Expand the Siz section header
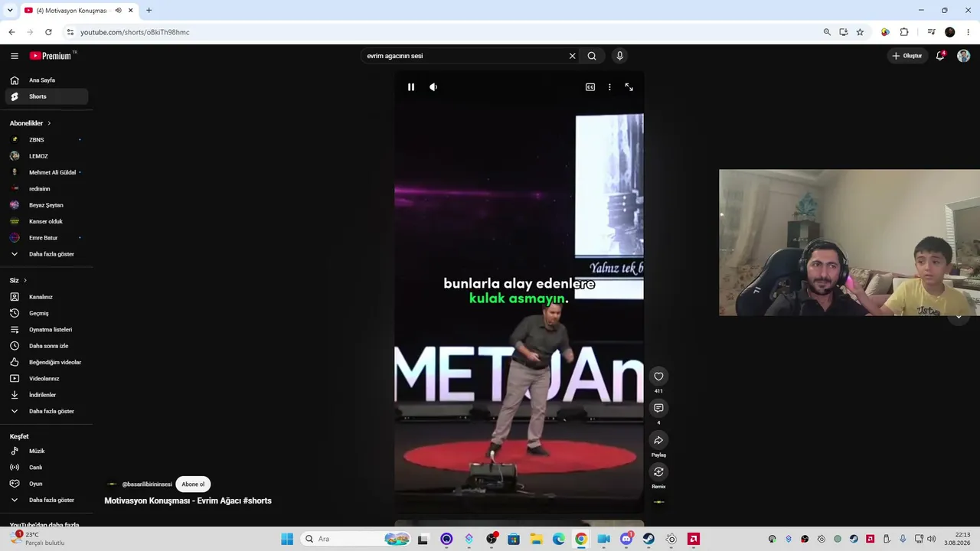Image resolution: width=980 pixels, height=551 pixels. click(x=18, y=281)
